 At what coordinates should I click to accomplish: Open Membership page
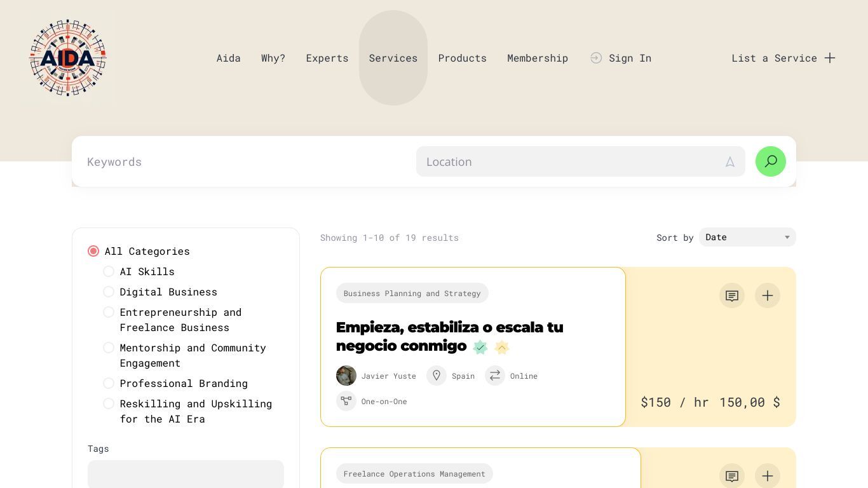tap(538, 58)
